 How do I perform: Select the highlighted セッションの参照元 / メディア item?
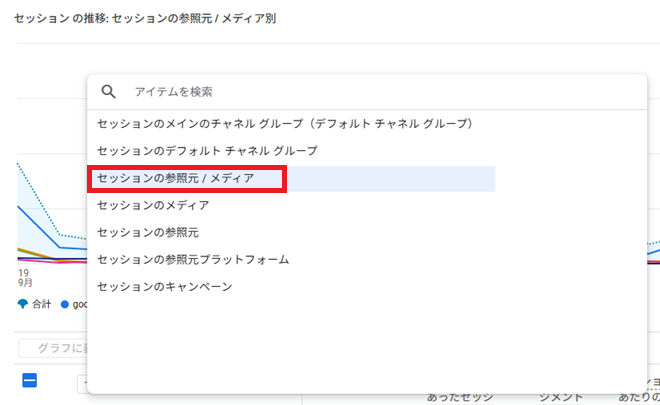tap(176, 178)
